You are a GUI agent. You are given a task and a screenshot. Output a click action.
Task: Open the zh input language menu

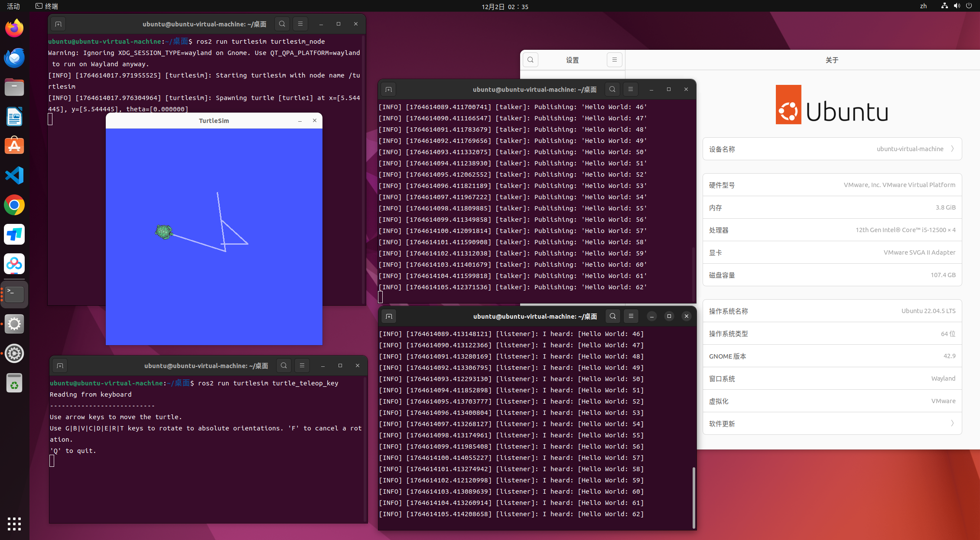[923, 6]
